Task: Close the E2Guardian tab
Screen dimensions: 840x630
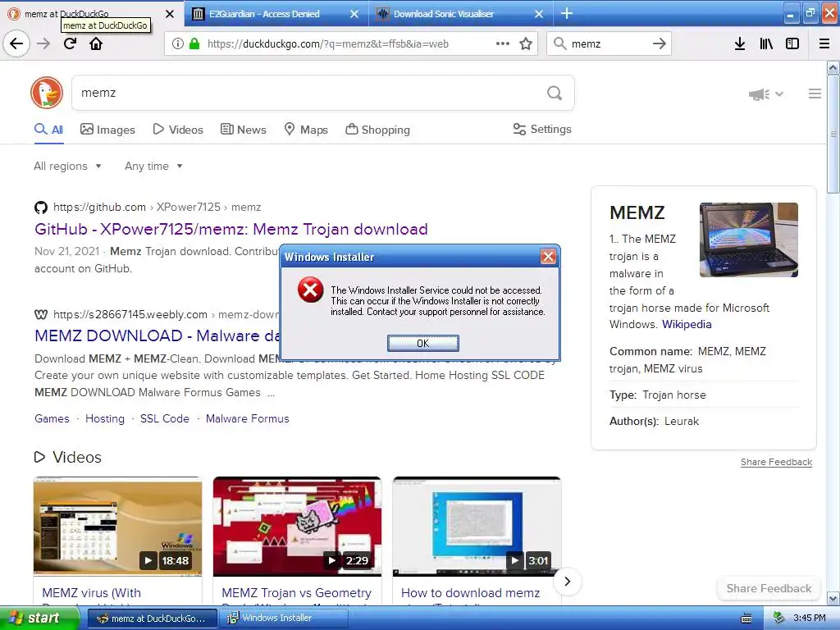Action: click(x=354, y=14)
